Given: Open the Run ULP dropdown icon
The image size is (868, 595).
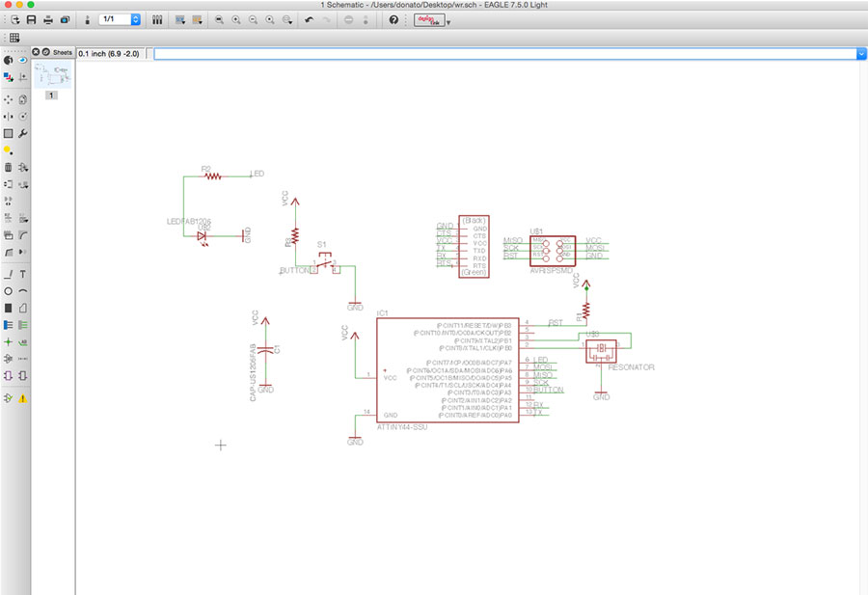Looking at the screenshot, I should [x=197, y=20].
